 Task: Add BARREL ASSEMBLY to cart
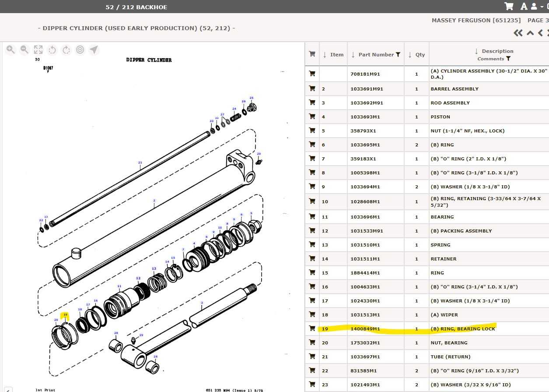(x=312, y=89)
